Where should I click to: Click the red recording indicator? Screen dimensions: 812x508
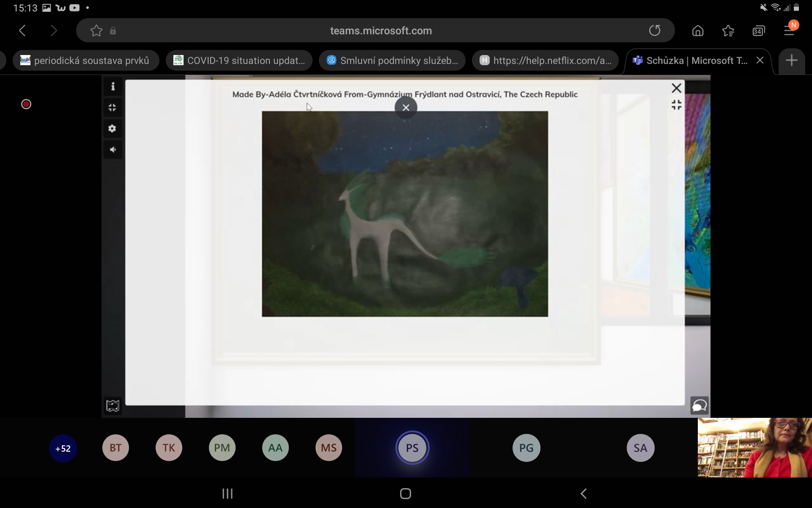tap(26, 104)
